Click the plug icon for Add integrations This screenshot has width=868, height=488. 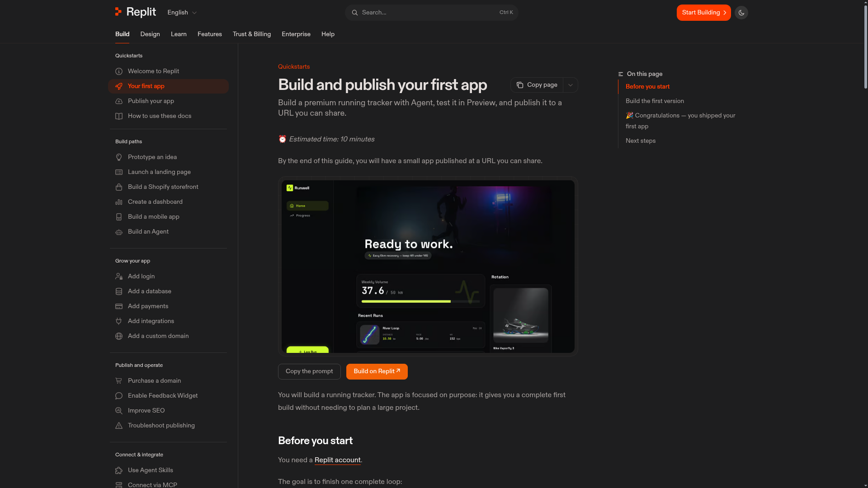[x=119, y=321]
